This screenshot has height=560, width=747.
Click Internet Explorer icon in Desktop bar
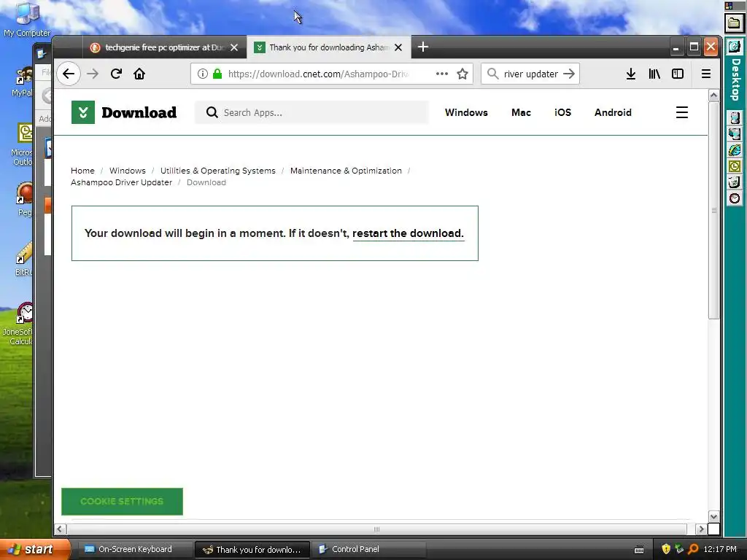[734, 150]
